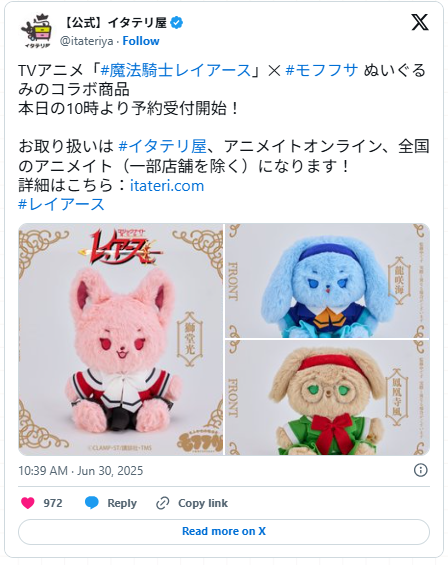Click the blue verified badge
The width and height of the screenshot is (448, 565).
click(176, 23)
